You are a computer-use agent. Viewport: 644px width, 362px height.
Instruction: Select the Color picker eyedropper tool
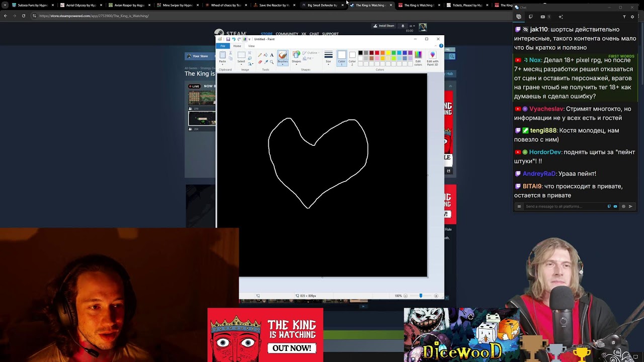click(266, 62)
